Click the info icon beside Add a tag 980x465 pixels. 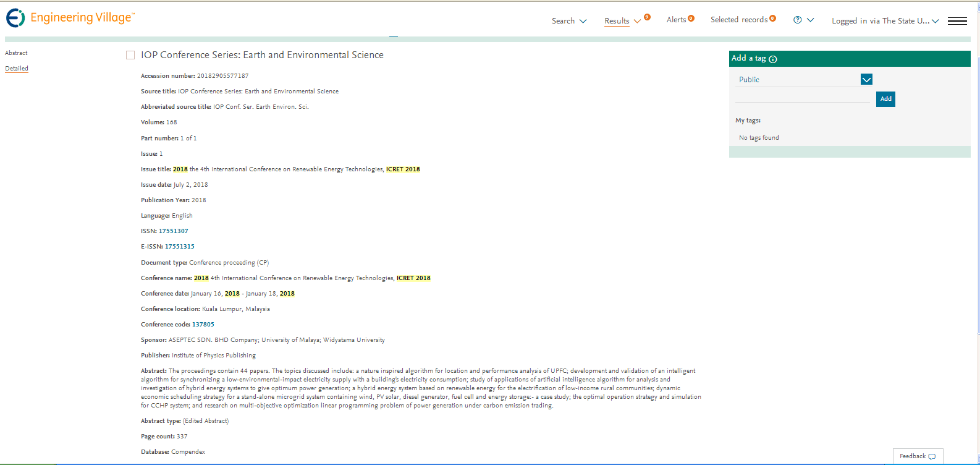[x=773, y=59]
